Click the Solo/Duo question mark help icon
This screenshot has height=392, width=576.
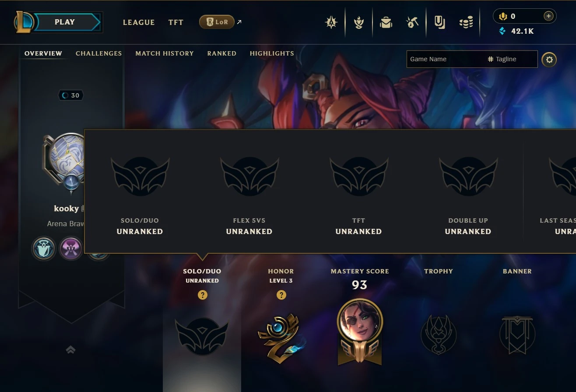(202, 295)
